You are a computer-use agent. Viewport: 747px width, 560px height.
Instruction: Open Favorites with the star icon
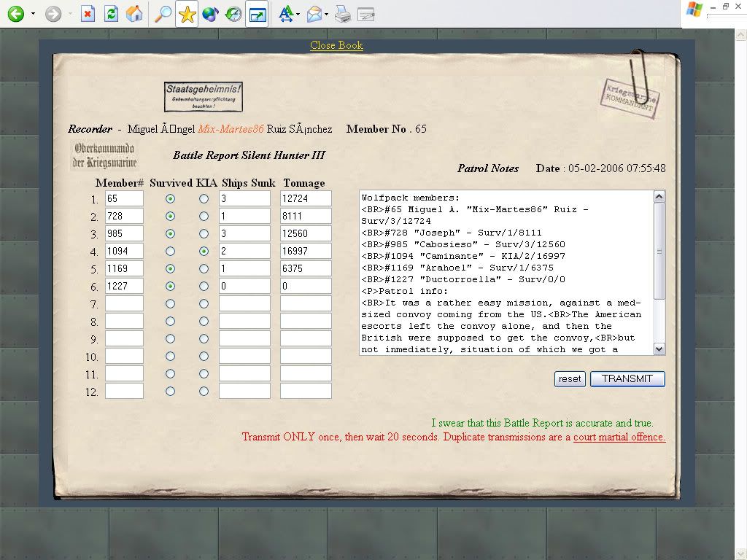(187, 14)
